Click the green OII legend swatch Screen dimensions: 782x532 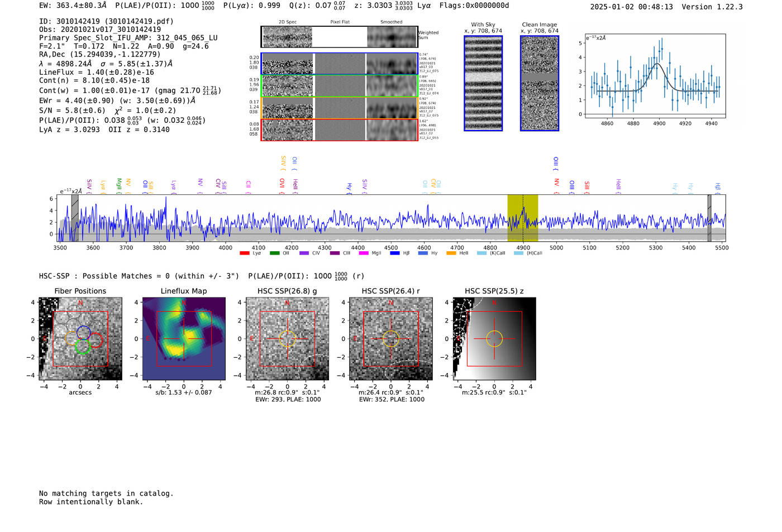pos(274,253)
